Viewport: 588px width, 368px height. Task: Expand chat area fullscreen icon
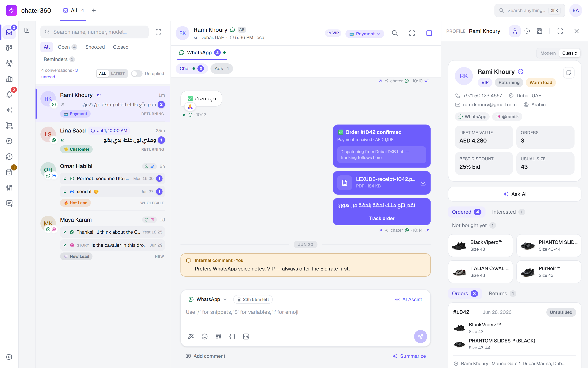click(x=412, y=33)
